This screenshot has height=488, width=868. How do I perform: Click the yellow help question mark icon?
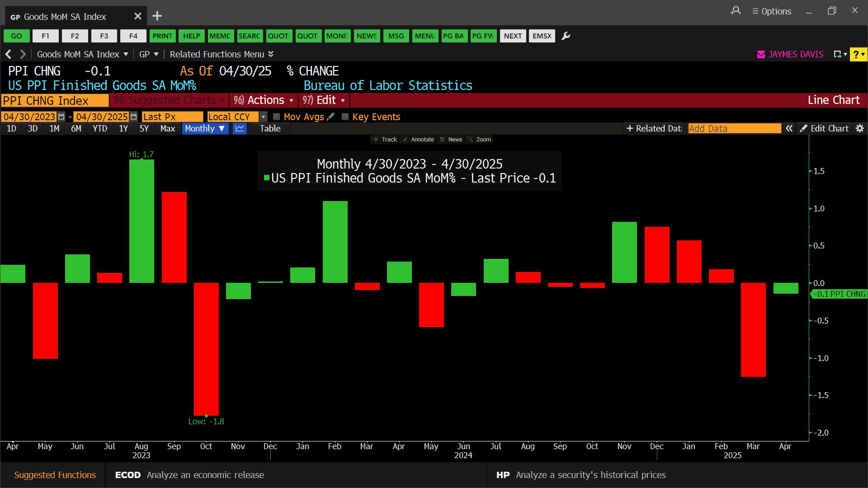(858, 55)
